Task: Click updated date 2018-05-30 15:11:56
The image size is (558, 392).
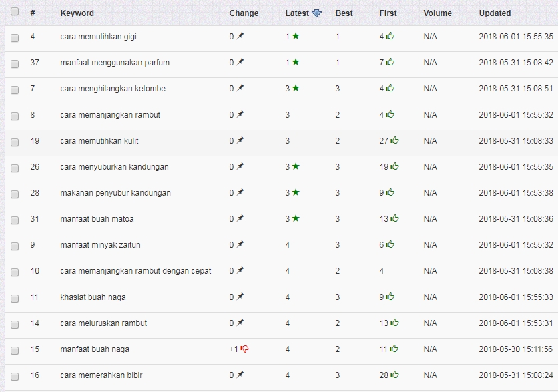Action: click(516, 349)
